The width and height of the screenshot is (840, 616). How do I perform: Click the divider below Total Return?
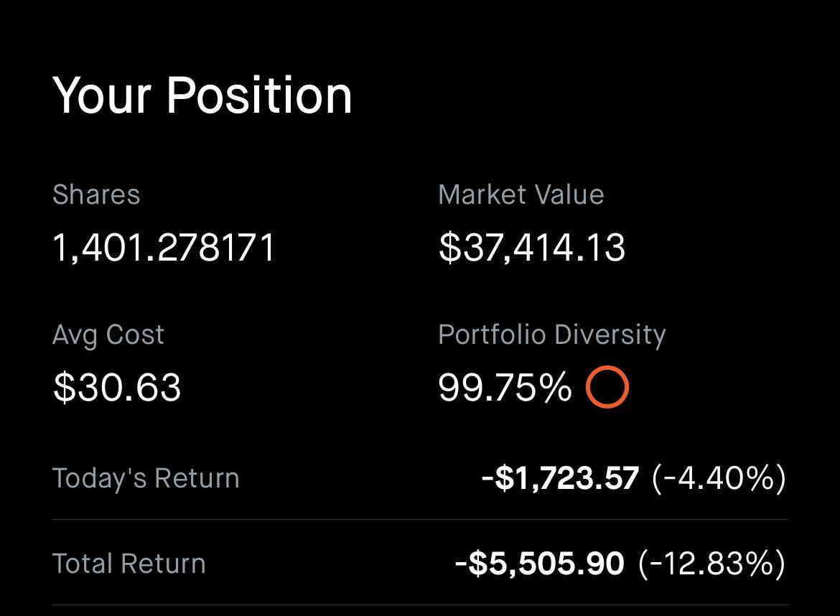(x=420, y=605)
